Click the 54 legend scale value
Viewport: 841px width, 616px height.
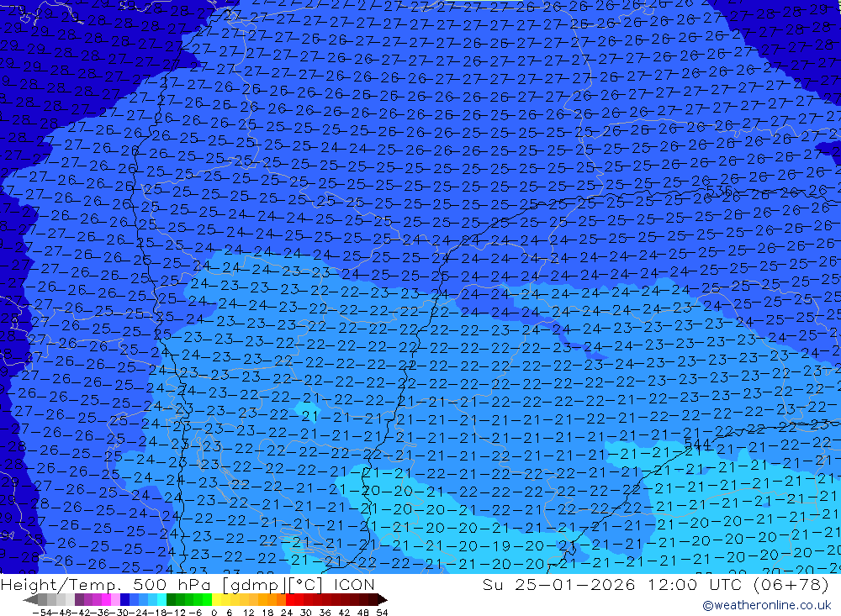[x=382, y=613]
